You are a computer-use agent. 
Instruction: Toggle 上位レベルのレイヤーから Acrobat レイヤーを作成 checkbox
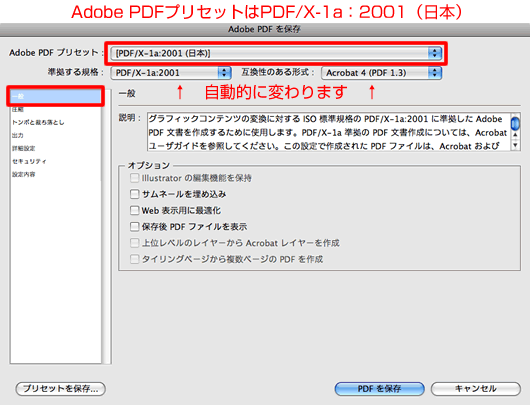pyautogui.click(x=135, y=243)
